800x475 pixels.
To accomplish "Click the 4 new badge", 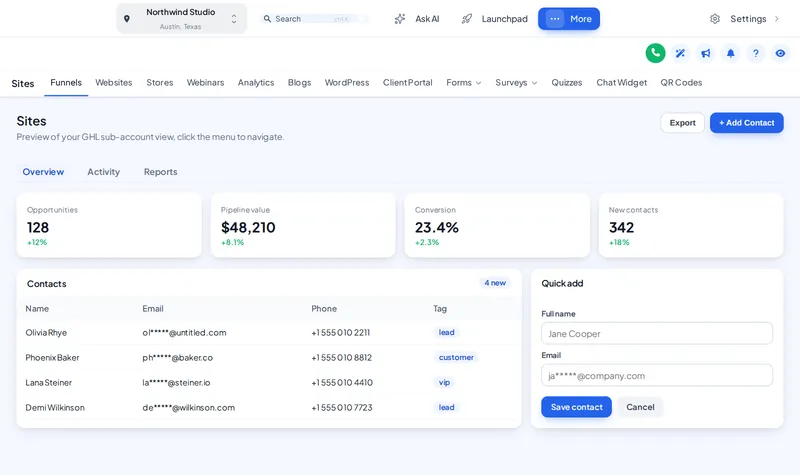I will tap(495, 283).
